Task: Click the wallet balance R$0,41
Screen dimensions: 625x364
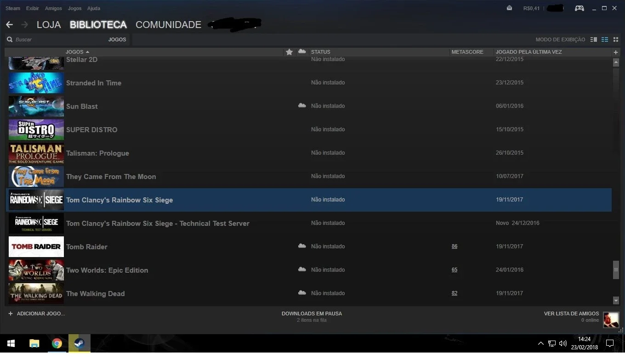Action: pos(531,8)
